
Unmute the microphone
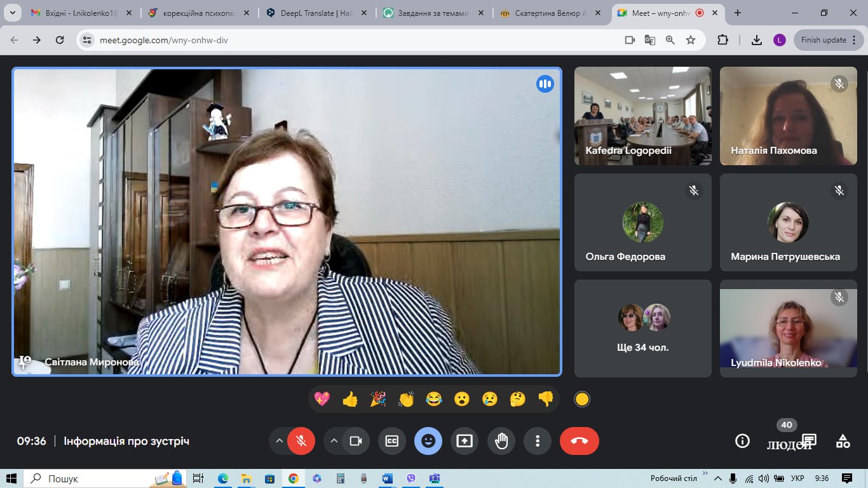tap(301, 441)
